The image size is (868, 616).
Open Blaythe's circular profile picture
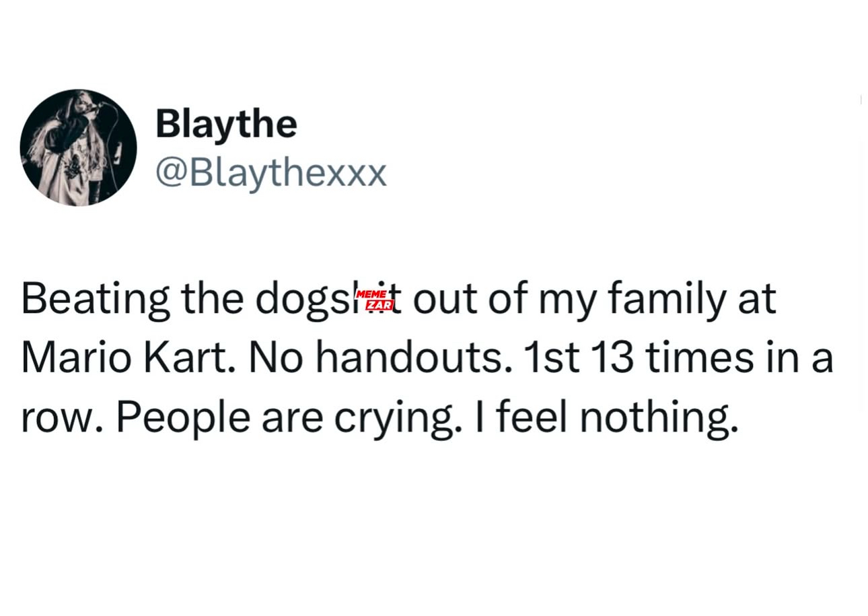[78, 147]
